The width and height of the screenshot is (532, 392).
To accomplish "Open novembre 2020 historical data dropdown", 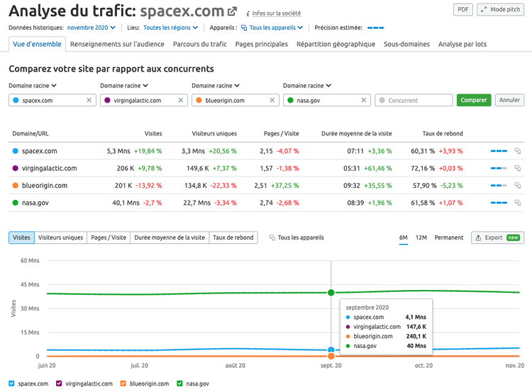I will (91, 28).
